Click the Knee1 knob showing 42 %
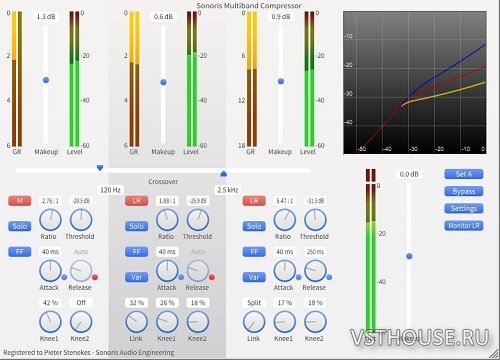 click(50, 322)
